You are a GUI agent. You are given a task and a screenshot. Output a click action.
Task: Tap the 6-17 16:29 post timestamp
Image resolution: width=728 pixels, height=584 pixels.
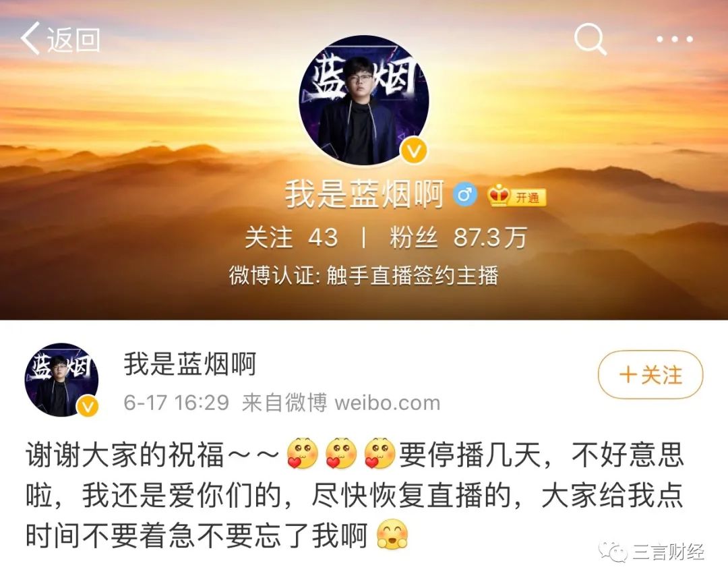point(177,403)
